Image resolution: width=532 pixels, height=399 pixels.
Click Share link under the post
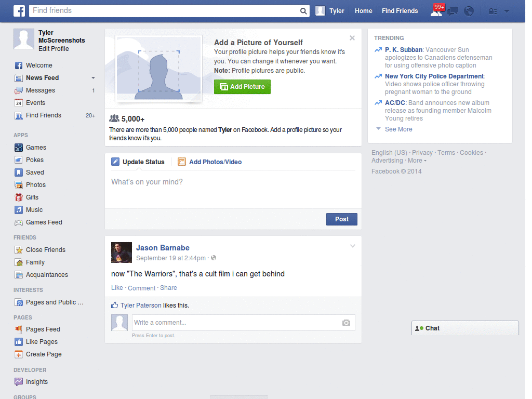click(x=168, y=288)
